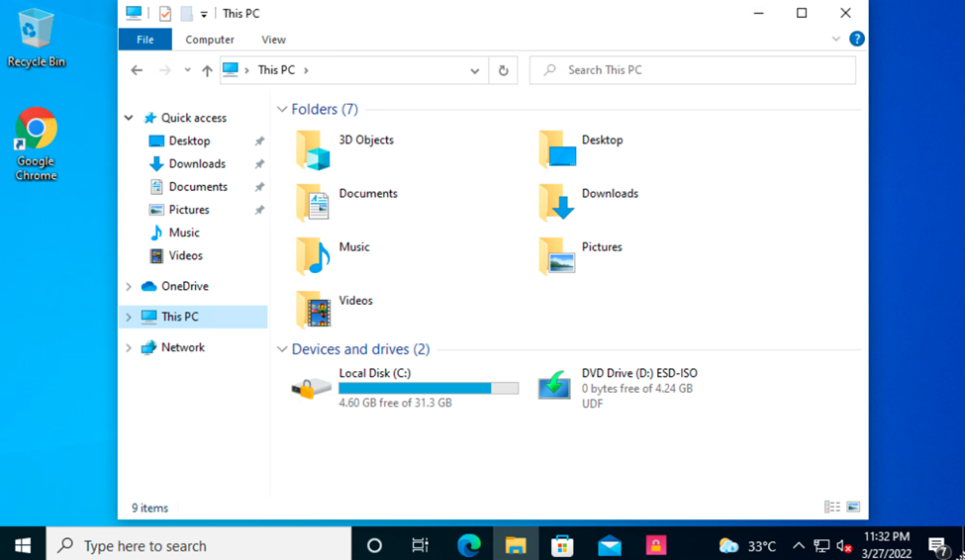This screenshot has width=965, height=560.
Task: Open the File menu tab
Action: point(145,40)
